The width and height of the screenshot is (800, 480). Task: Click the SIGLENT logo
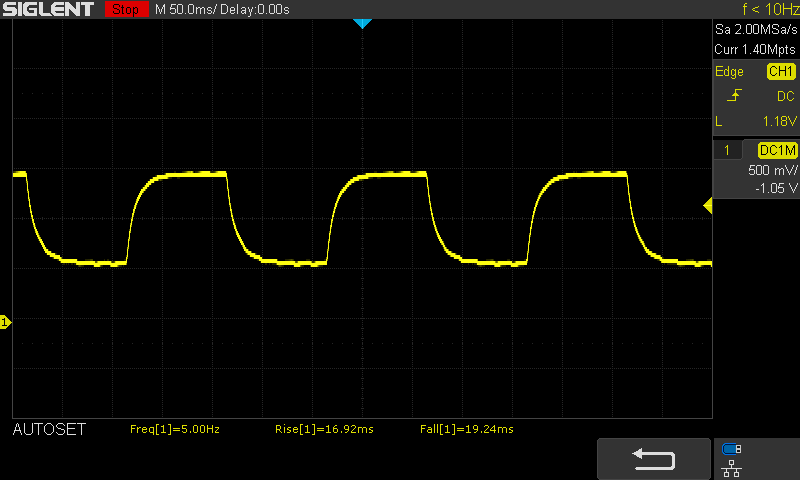click(48, 9)
